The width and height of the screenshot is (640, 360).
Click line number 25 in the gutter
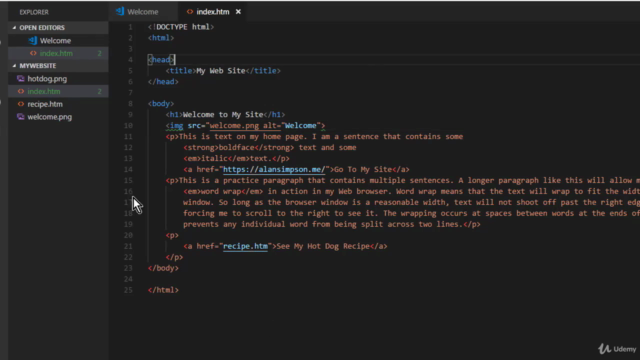128,290
